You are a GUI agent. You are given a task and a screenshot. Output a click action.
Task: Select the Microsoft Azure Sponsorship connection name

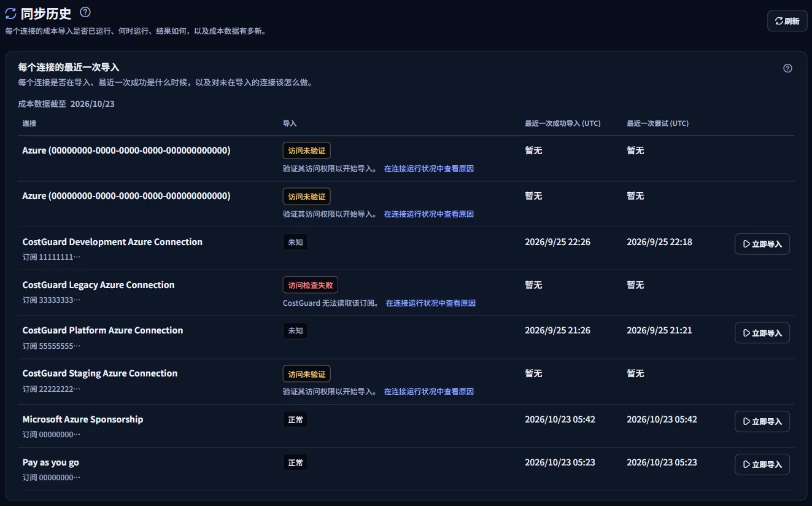tap(83, 419)
